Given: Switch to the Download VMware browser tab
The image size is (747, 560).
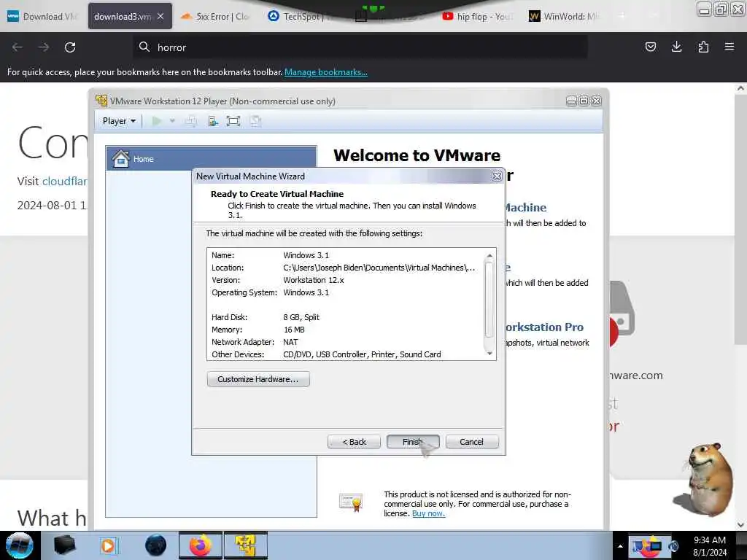Looking at the screenshot, I should click(x=43, y=16).
